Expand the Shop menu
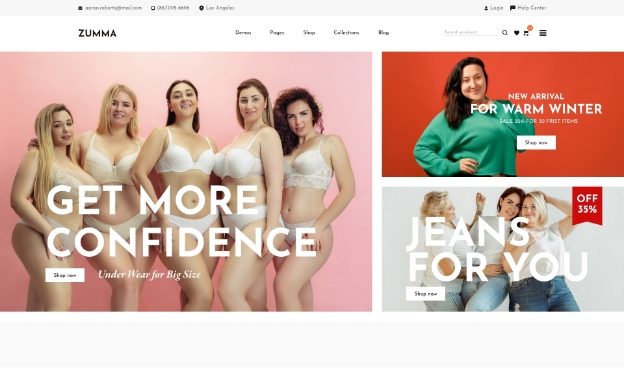Screen dimensions: 624x368 (309, 33)
